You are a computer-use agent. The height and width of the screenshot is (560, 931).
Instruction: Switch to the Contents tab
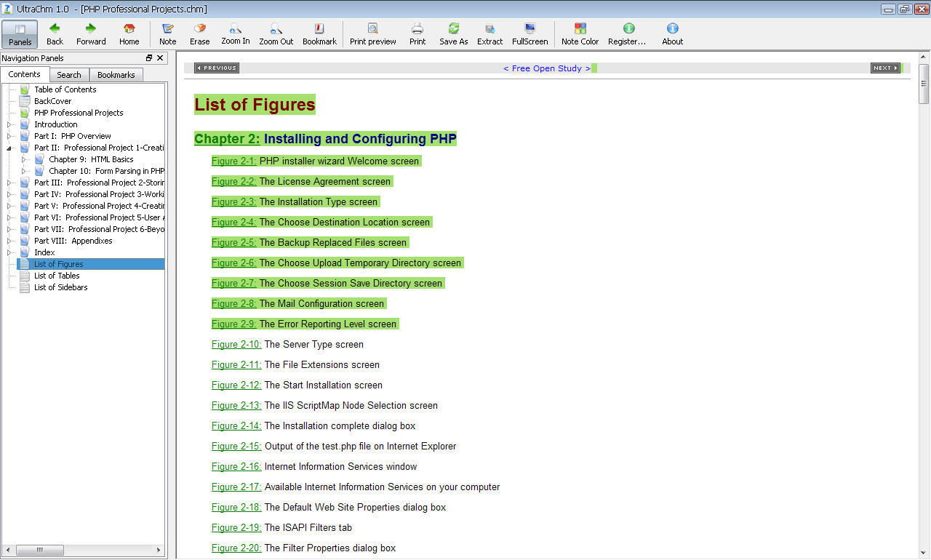(25, 74)
